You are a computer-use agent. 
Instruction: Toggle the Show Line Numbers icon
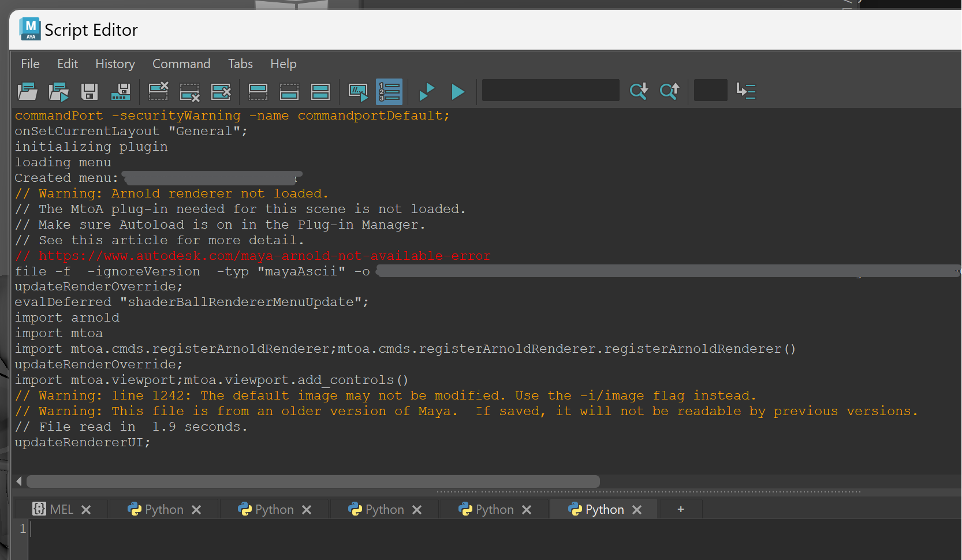[389, 91]
